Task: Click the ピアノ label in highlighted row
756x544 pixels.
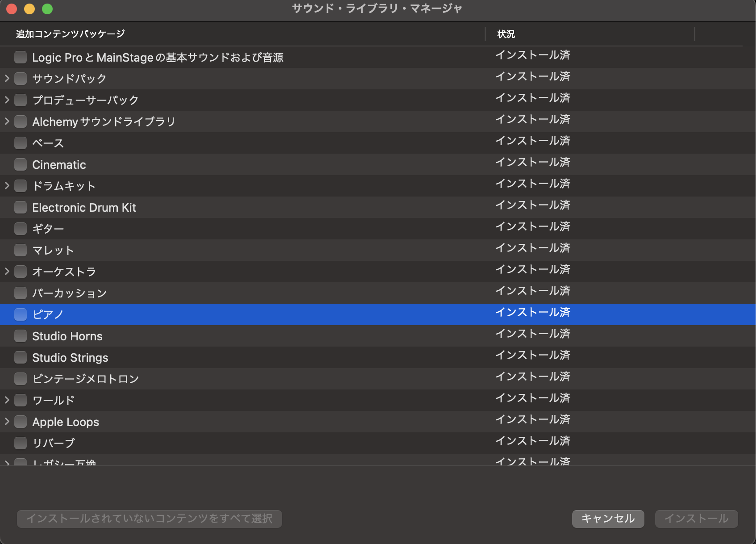Action: [48, 315]
